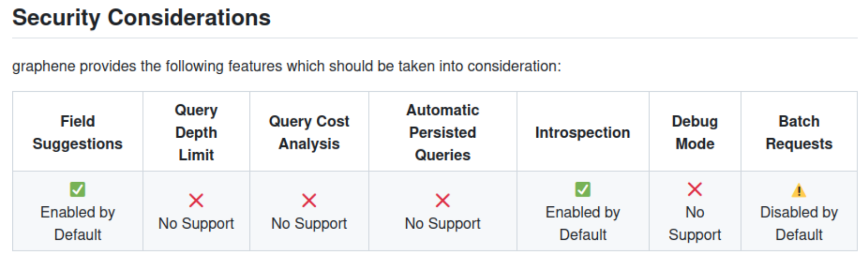Click the Introspection column header

[583, 133]
